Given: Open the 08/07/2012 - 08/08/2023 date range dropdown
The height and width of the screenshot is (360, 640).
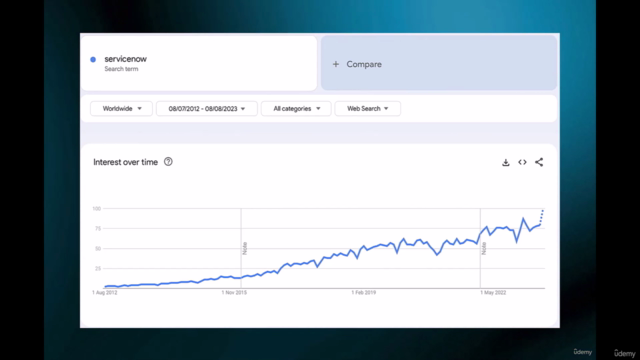Looking at the screenshot, I should click(207, 109).
